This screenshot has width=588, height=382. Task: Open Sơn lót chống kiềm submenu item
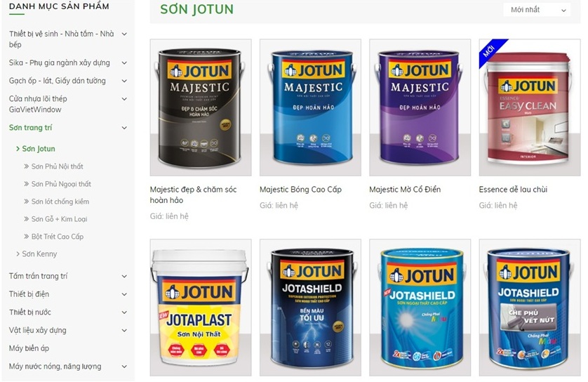pyautogui.click(x=60, y=202)
